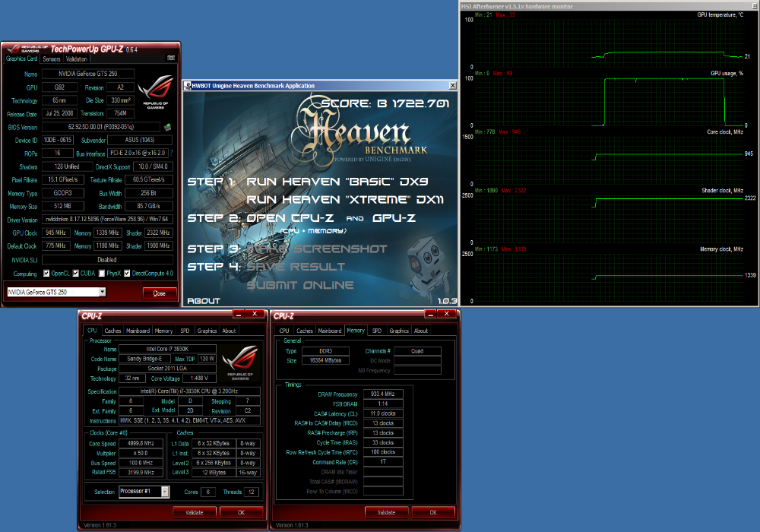Open SPD tab in right CPU-Z window
The image size is (760, 532).
pos(377,331)
